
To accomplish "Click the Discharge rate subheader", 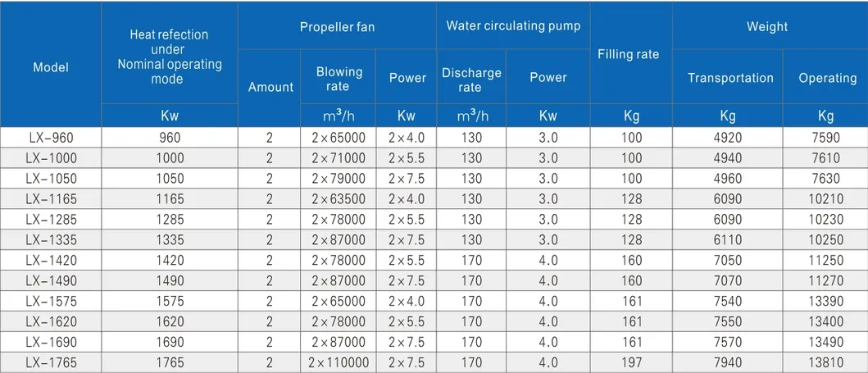I will tap(471, 79).
